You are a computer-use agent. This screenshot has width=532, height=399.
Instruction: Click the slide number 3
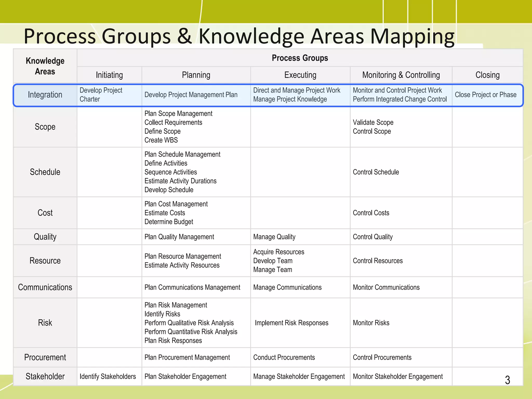[508, 380]
